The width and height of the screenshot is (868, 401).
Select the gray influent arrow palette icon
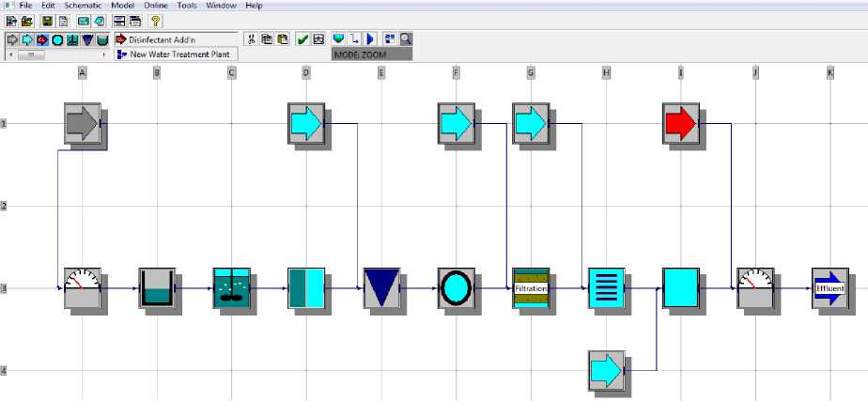(12, 39)
